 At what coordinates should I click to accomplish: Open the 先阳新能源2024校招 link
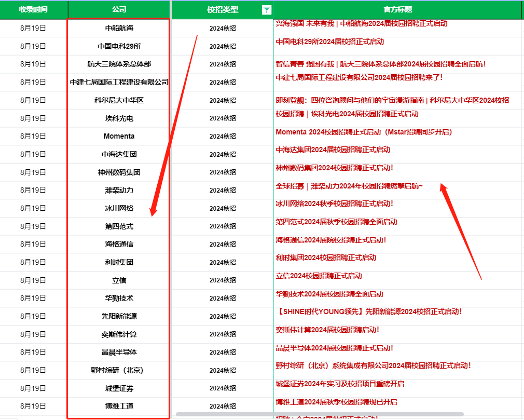pos(369,311)
